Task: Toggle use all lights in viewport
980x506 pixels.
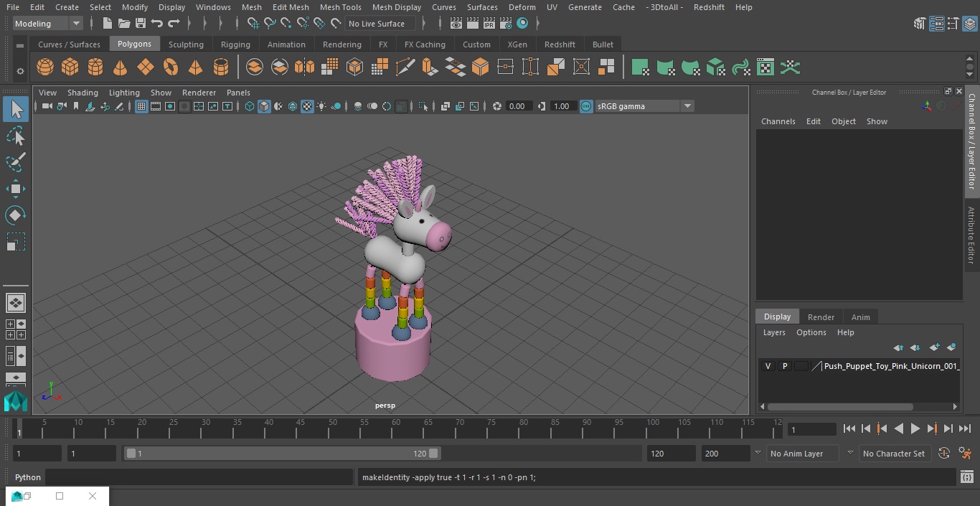Action: pos(321,106)
